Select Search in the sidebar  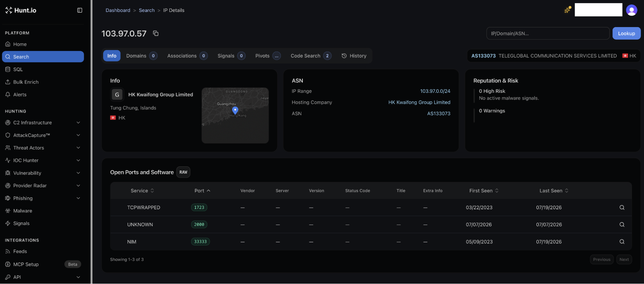coord(43,57)
